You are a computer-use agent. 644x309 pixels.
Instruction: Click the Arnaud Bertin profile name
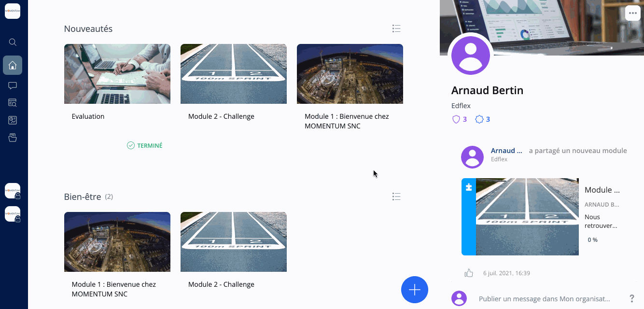point(487,90)
